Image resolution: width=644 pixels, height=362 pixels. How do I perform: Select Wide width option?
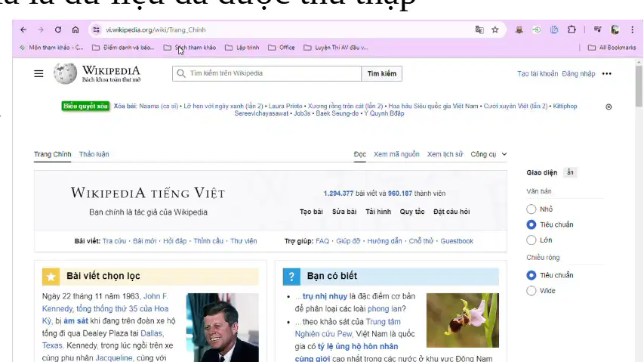[531, 290]
